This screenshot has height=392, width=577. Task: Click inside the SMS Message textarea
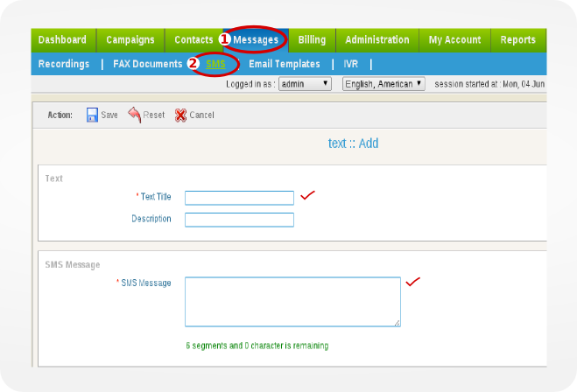292,302
